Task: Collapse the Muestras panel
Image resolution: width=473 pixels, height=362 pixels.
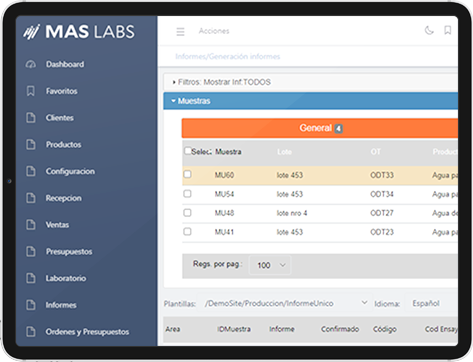Action: (x=310, y=101)
